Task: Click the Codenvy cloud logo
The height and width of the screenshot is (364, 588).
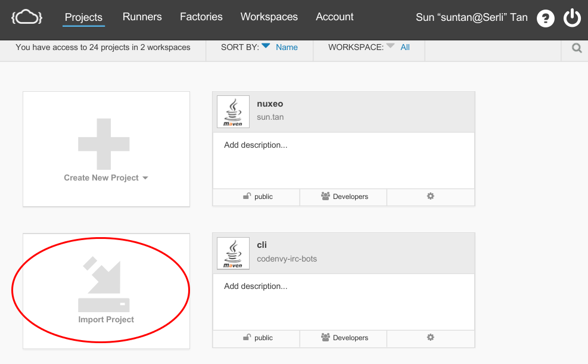Action: (27, 17)
